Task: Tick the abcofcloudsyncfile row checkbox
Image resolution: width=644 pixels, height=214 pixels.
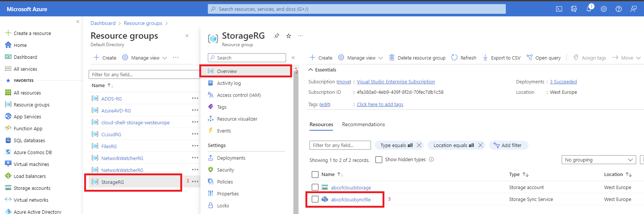Action: pos(315,199)
